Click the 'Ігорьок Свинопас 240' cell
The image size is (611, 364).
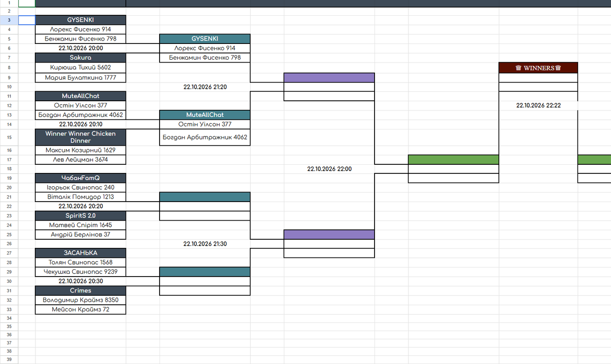point(81,188)
